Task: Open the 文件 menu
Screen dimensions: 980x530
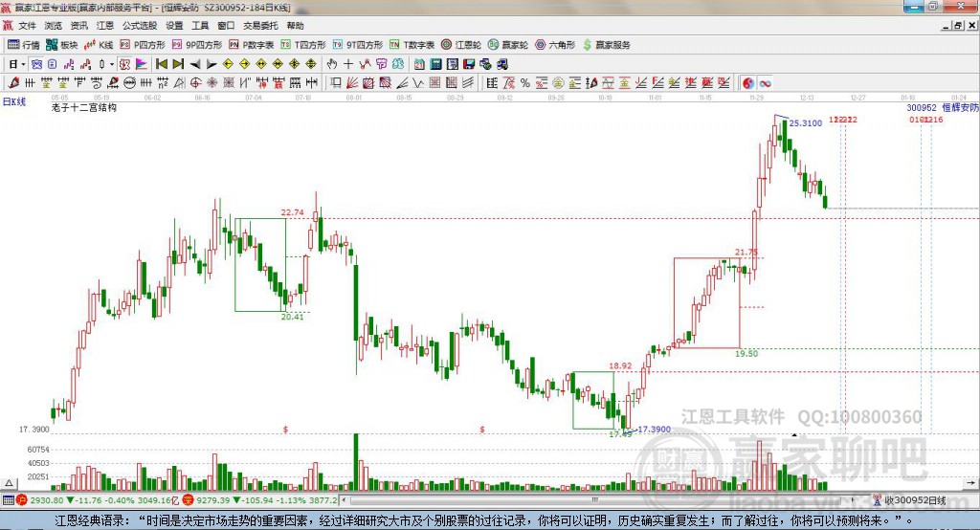Action: pyautogui.click(x=27, y=26)
